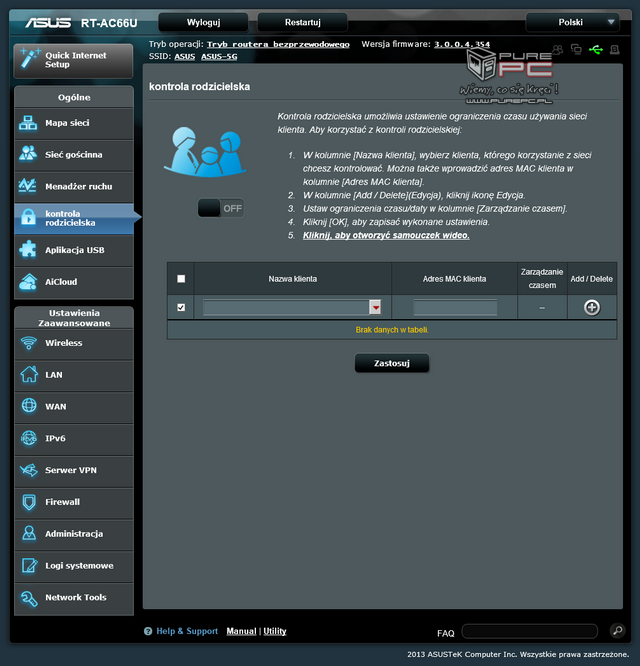Click the "Zarządzanie czasem" column header
This screenshot has height=666, width=640.
[542, 279]
